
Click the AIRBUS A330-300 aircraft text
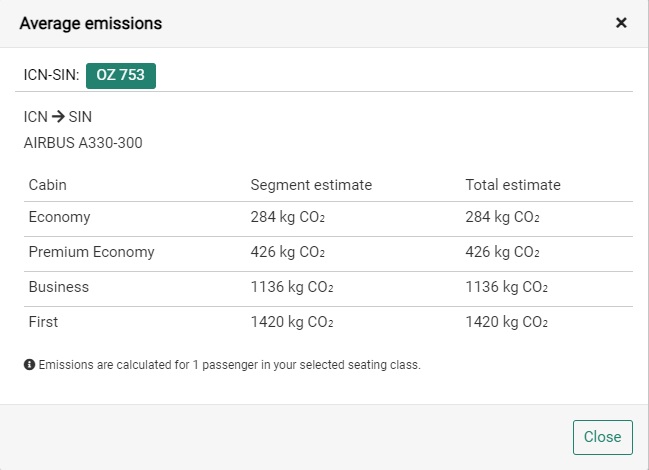[x=83, y=143]
